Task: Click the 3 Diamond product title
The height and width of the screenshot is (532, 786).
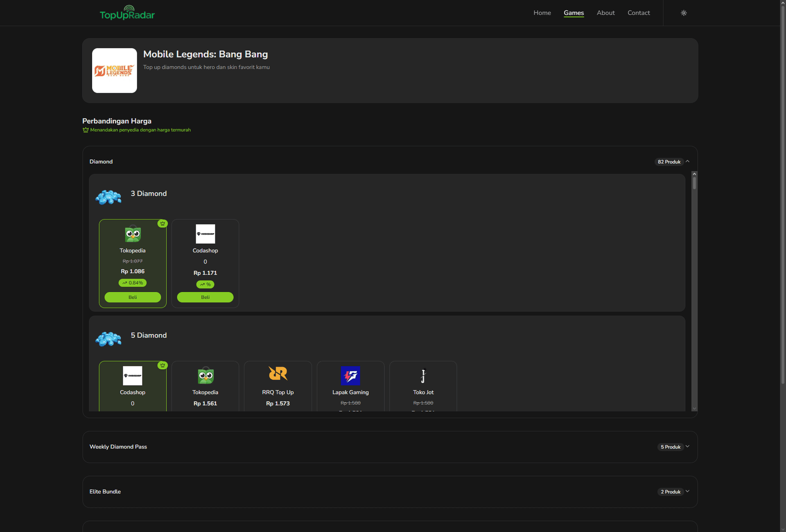Action: (x=149, y=194)
